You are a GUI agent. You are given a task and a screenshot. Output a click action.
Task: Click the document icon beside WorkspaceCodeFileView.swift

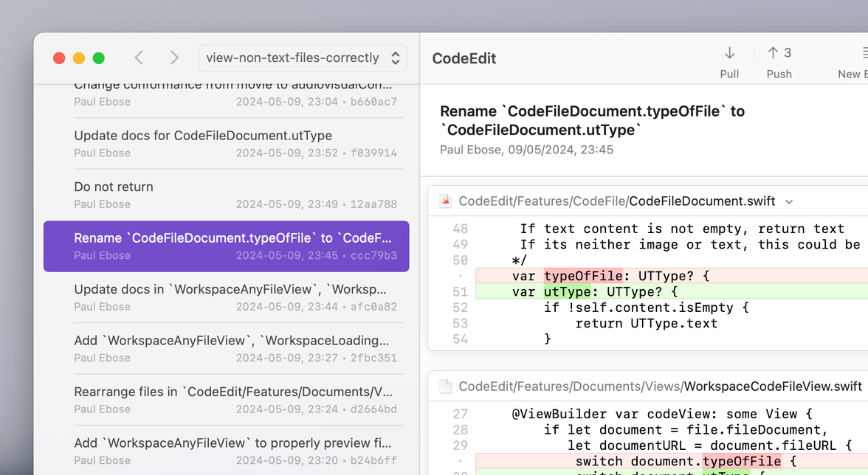click(445, 386)
